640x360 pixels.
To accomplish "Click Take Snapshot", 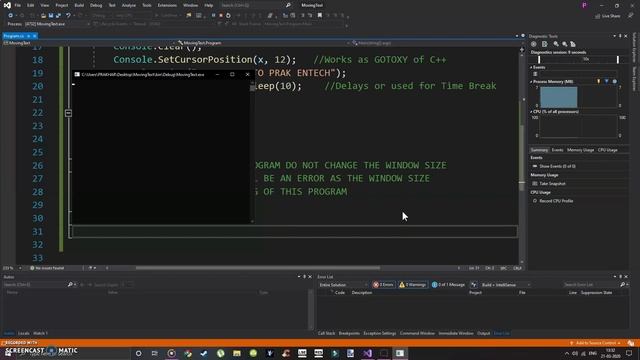I will pos(553,184).
